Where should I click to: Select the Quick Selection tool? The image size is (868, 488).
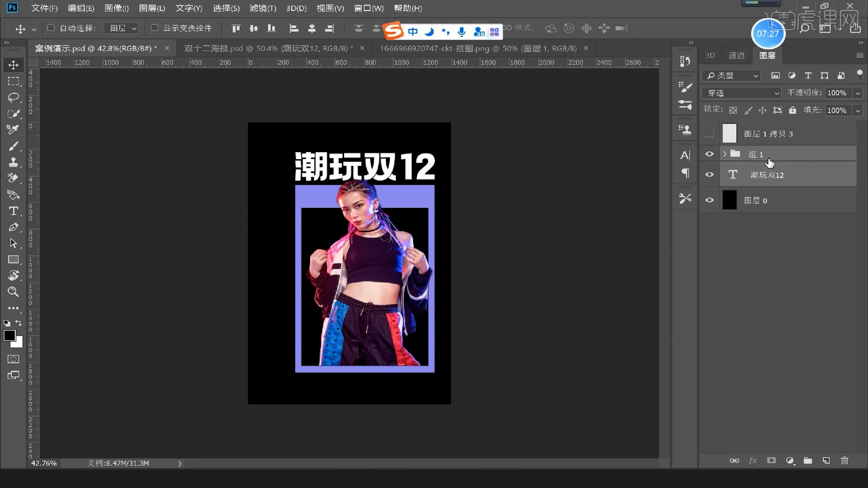(x=13, y=114)
